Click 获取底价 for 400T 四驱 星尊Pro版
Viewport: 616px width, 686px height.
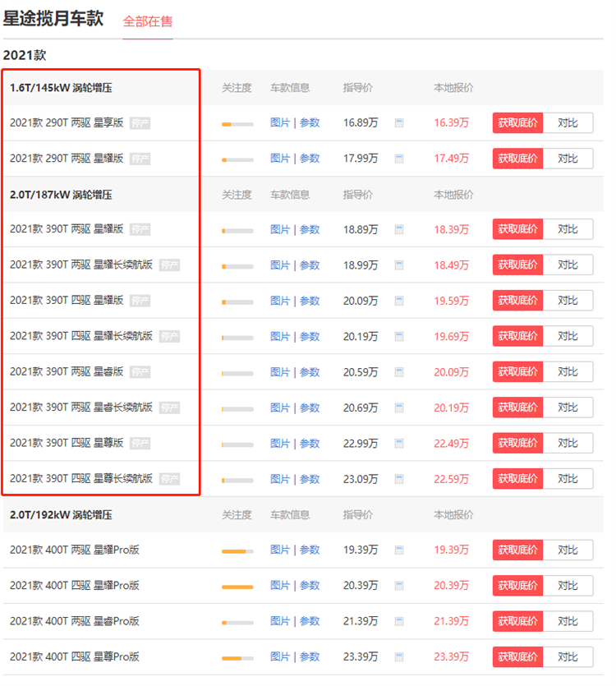[x=517, y=656]
